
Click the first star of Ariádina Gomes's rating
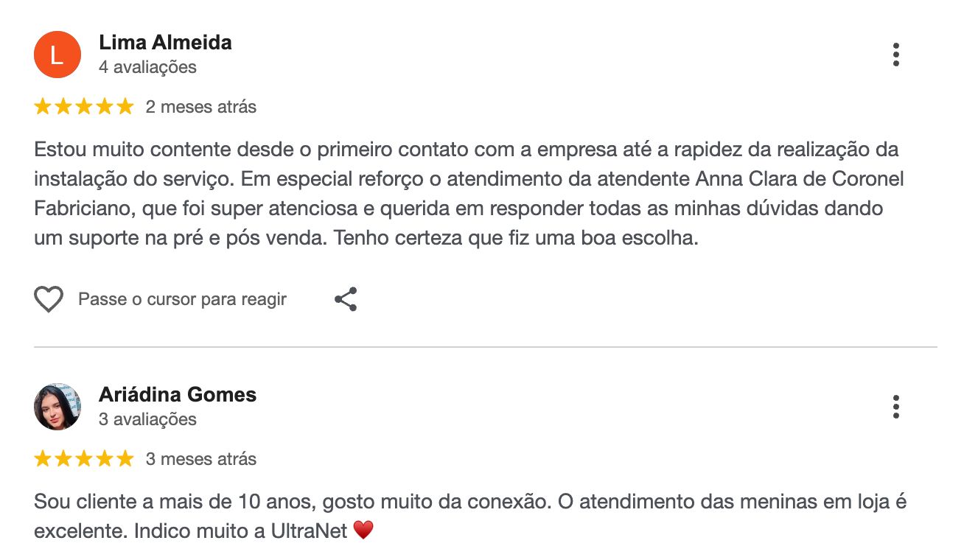click(x=43, y=459)
